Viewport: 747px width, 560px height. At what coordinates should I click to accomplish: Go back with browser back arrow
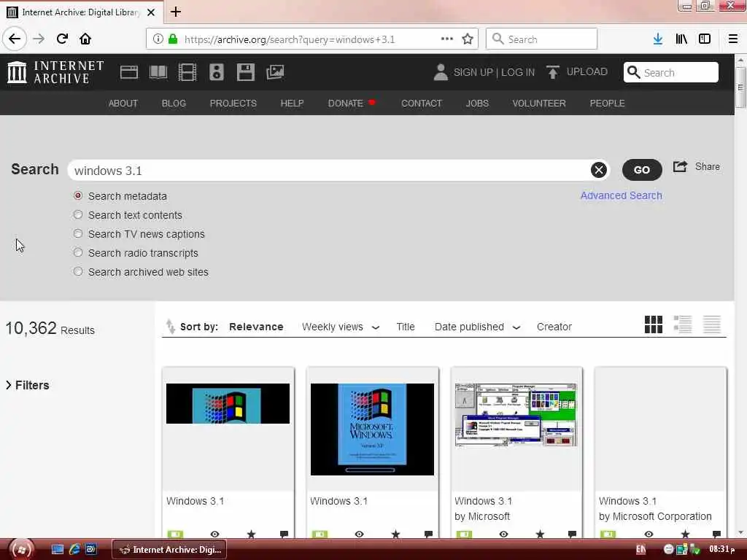click(15, 39)
